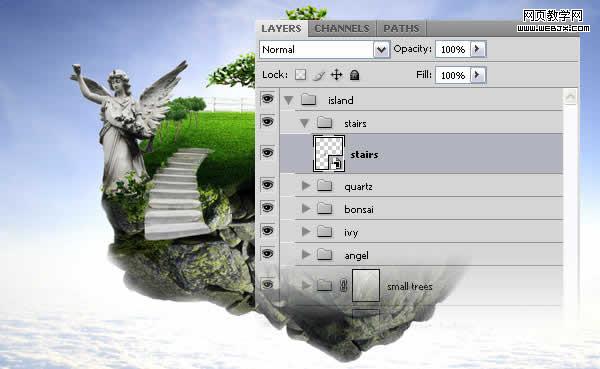Open the Fill slider arrow
The width and height of the screenshot is (600, 369).
pos(477,75)
